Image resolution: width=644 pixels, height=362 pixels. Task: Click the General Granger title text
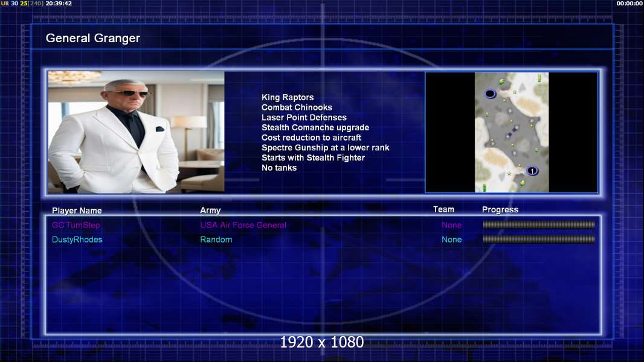coord(93,38)
